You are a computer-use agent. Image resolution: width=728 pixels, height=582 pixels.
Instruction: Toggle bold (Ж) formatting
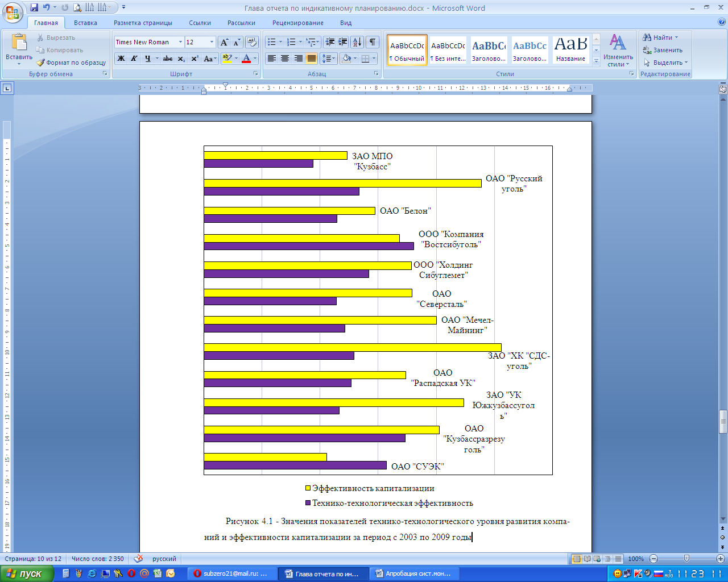click(x=121, y=59)
